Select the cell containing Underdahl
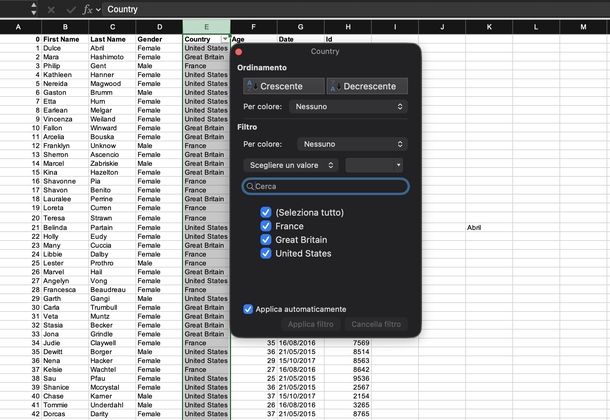610x420 pixels. [x=112, y=405]
